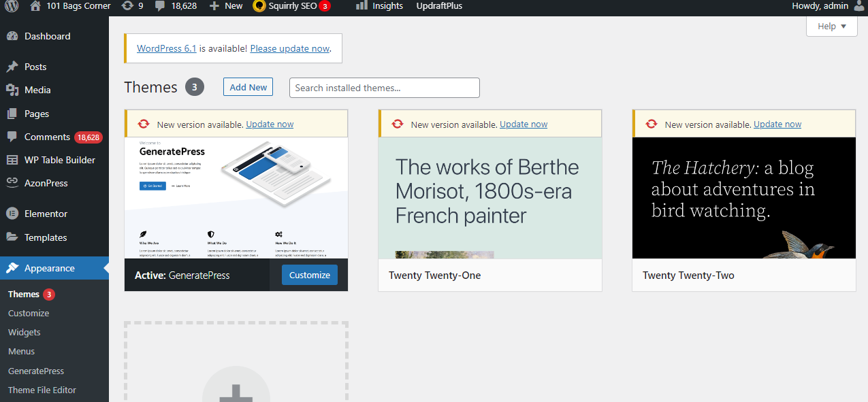Click the WP Table Builder icon

(x=12, y=160)
